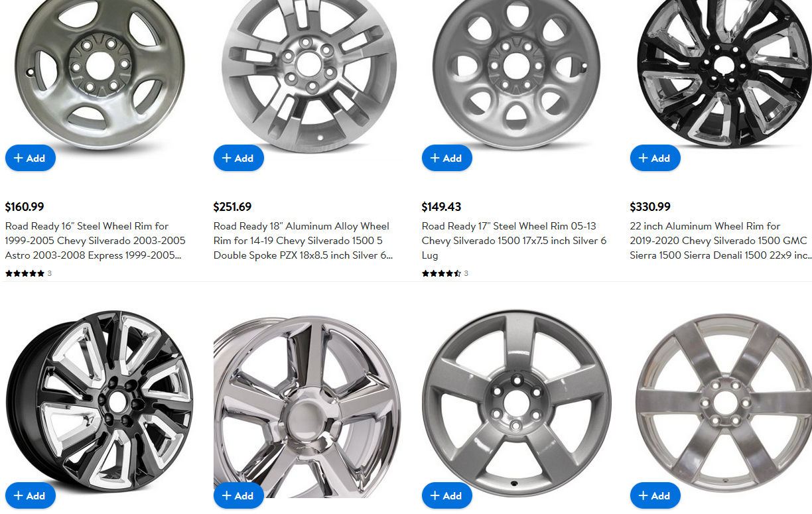The height and width of the screenshot is (514, 812).
Task: Open the 22 inch Sierra Denali wheel listing
Action: (x=718, y=240)
